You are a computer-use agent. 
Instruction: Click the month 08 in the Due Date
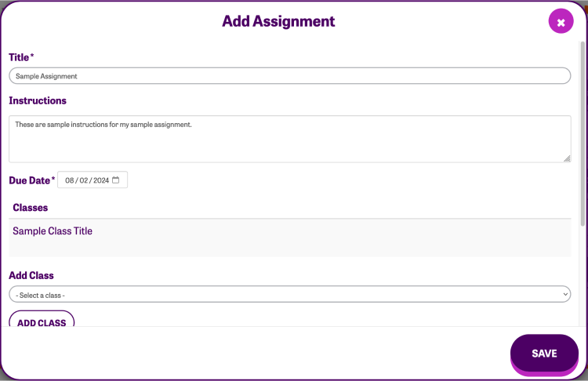(69, 180)
